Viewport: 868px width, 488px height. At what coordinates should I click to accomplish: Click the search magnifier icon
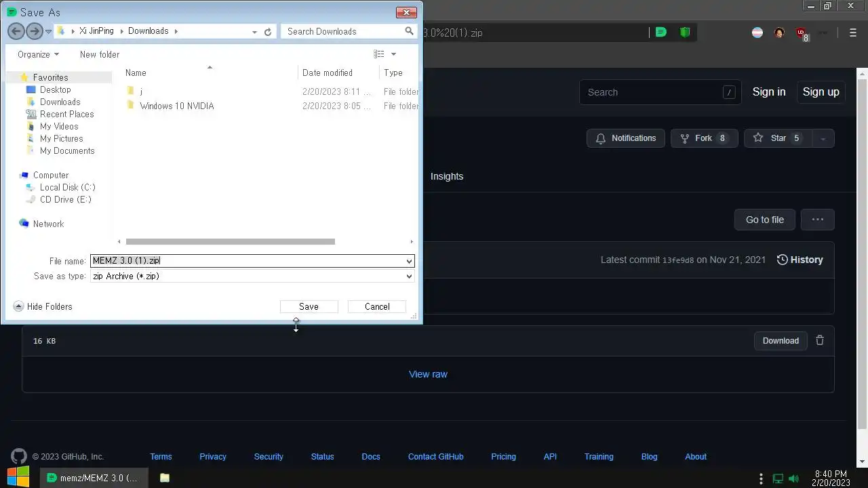click(409, 31)
